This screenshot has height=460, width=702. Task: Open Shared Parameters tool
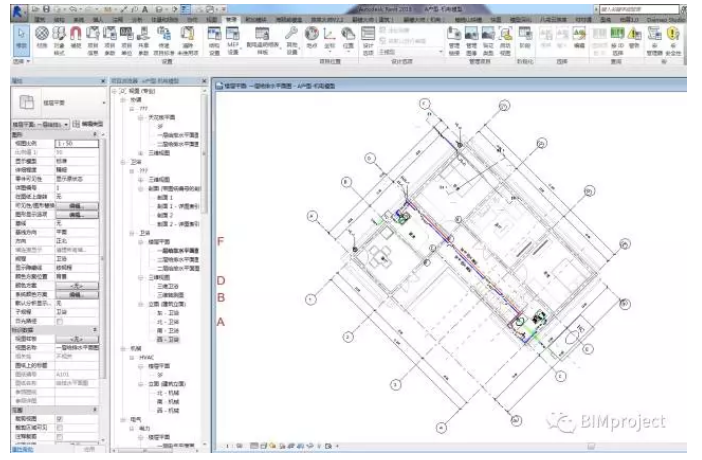(143, 40)
